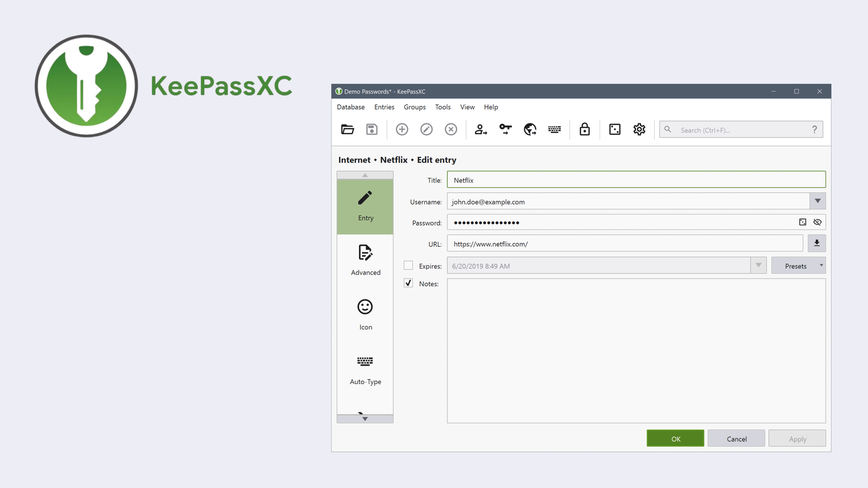Open the Tools menu
Viewport: 868px width, 488px height.
pos(443,107)
